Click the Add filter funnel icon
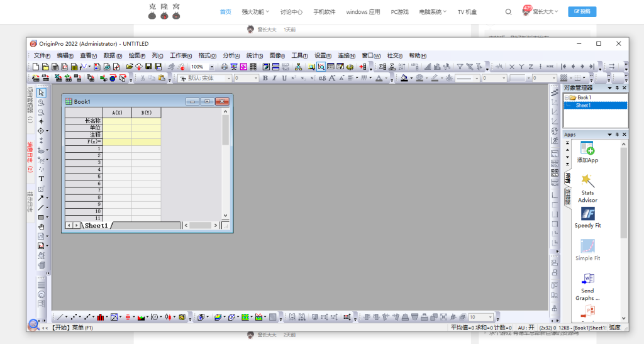Image resolution: width=644 pixels, height=344 pixels. pyautogui.click(x=460, y=67)
